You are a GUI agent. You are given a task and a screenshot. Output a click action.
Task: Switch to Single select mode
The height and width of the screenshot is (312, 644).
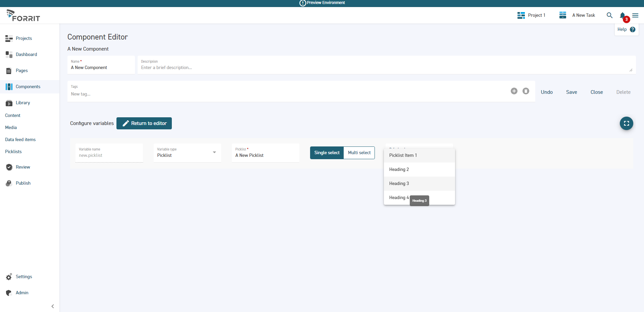click(x=327, y=153)
